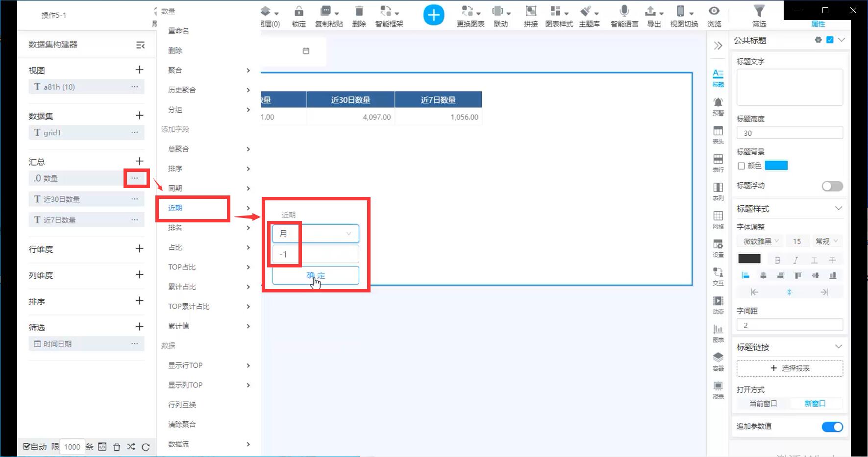Turn off the 追加参数值 switch
Viewport: 868px width, 457px height.
832,427
